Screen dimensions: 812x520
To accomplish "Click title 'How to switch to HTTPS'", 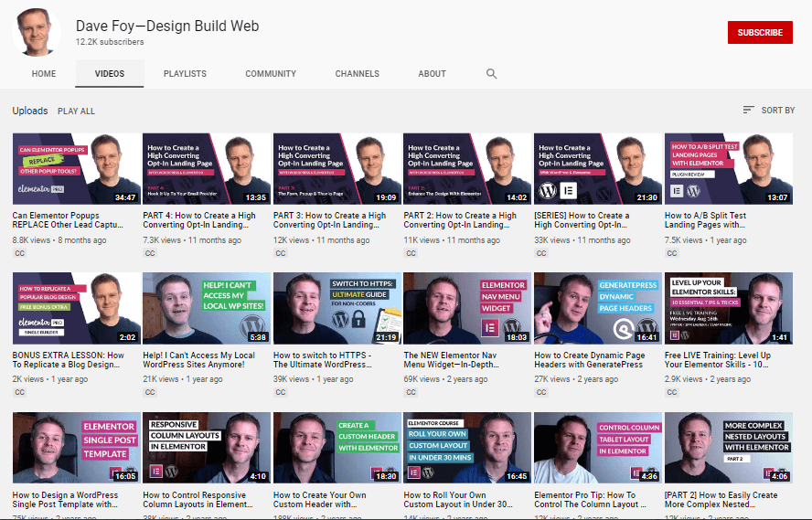I will [x=323, y=359].
